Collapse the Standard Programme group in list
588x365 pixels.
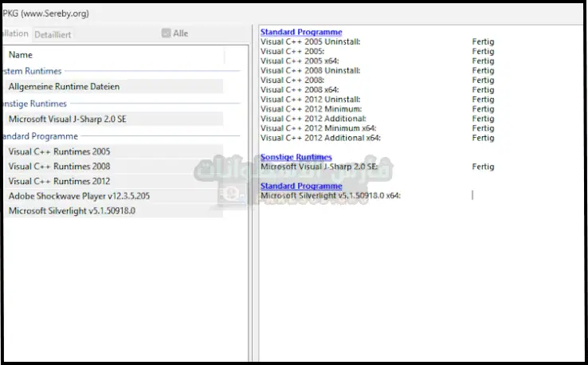[x=39, y=136]
